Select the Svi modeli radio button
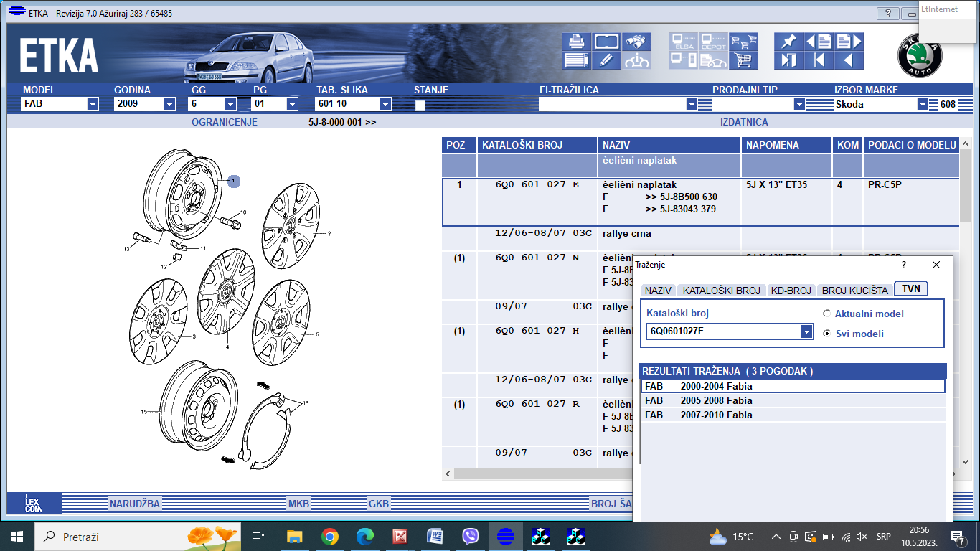Viewport: 980px width, 551px height. click(x=826, y=334)
